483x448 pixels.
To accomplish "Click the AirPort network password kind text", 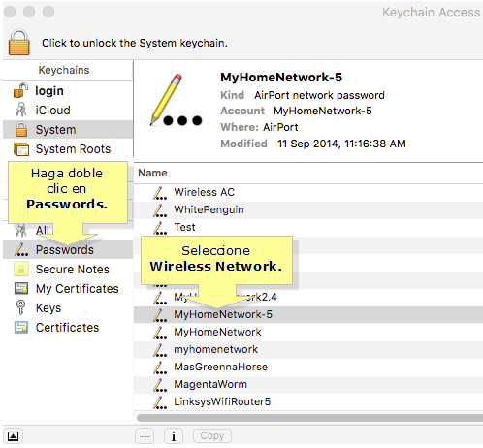I will tap(319, 95).
